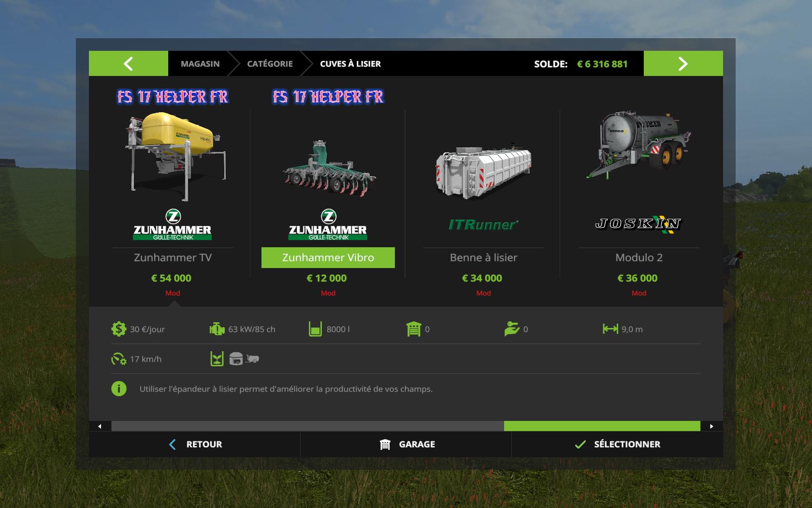
Task: Click the leased items hand icon
Action: point(512,329)
